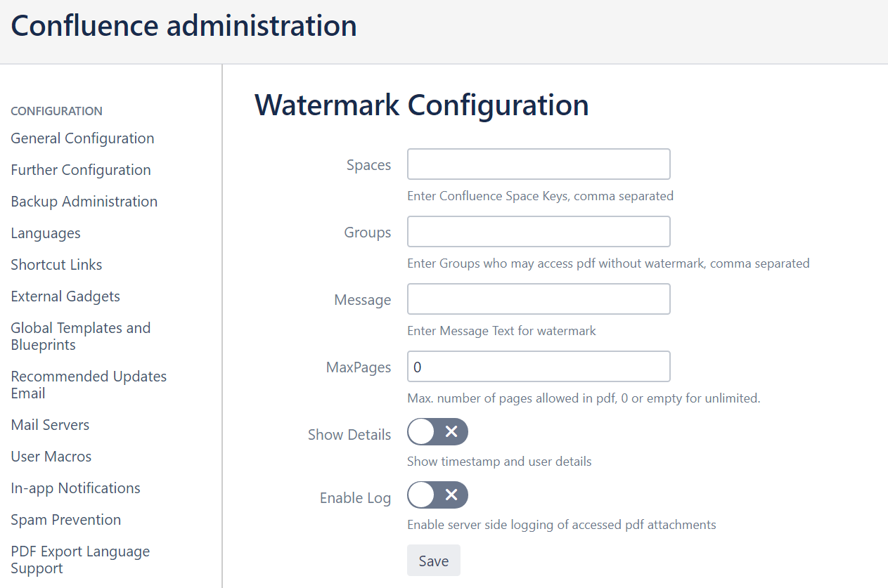Go to Mail Servers

click(x=50, y=425)
